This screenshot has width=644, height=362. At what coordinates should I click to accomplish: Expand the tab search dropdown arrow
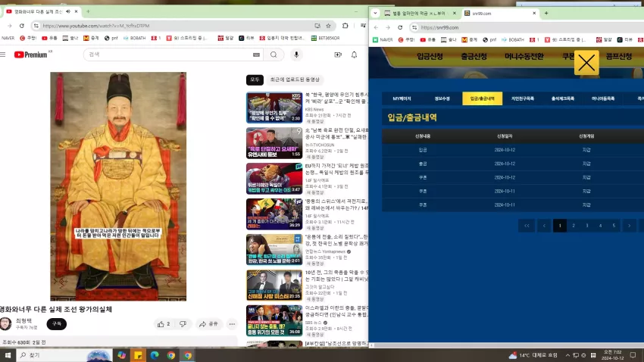375,13
